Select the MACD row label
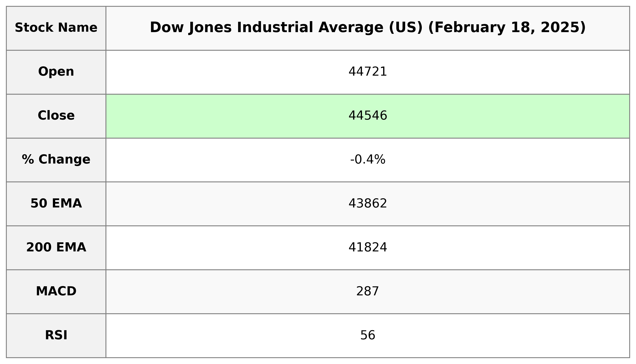This screenshot has height=364, width=636. click(56, 292)
